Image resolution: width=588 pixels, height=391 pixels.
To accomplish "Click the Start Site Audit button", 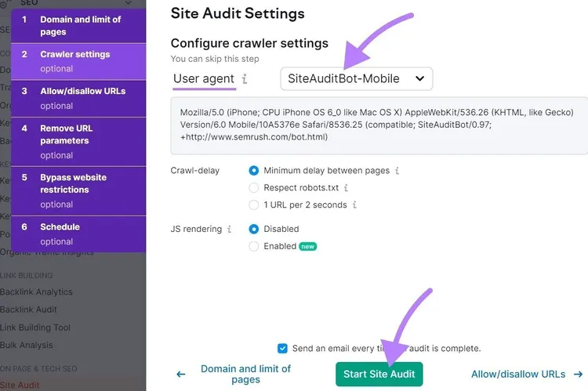I will point(379,374).
